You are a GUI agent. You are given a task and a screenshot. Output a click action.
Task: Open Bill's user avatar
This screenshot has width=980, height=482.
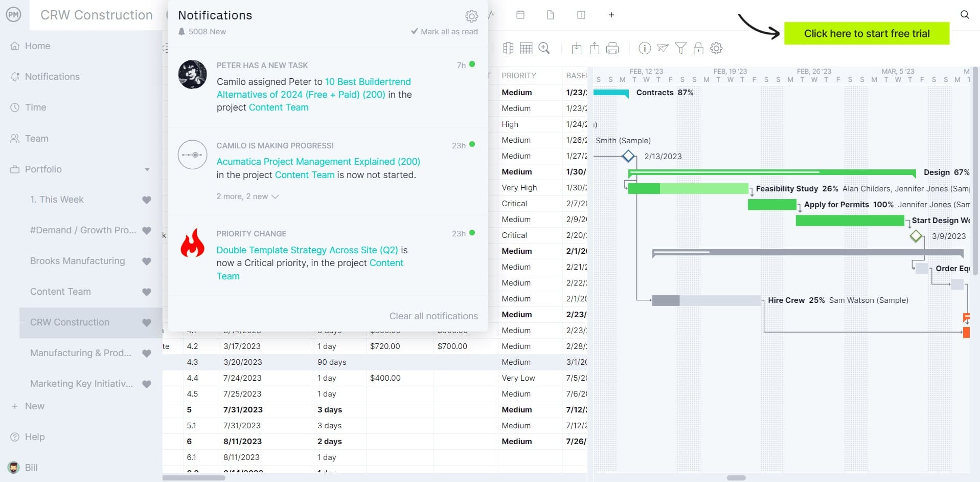pyautogui.click(x=14, y=467)
